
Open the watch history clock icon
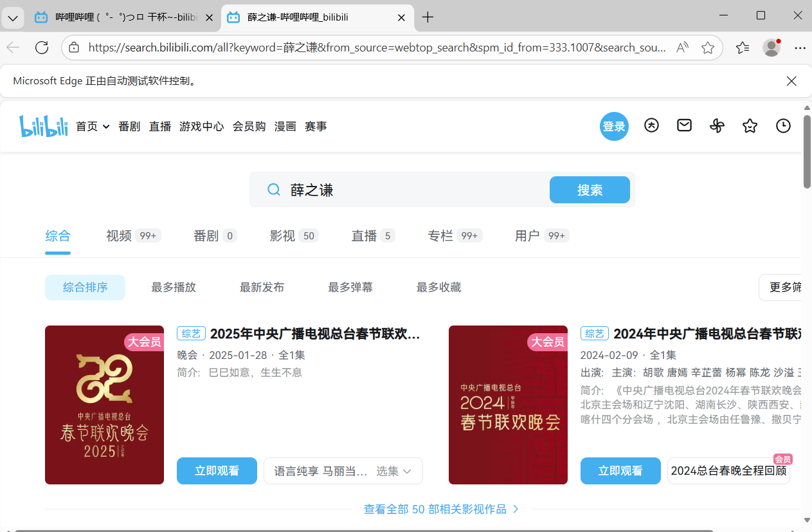click(x=783, y=126)
